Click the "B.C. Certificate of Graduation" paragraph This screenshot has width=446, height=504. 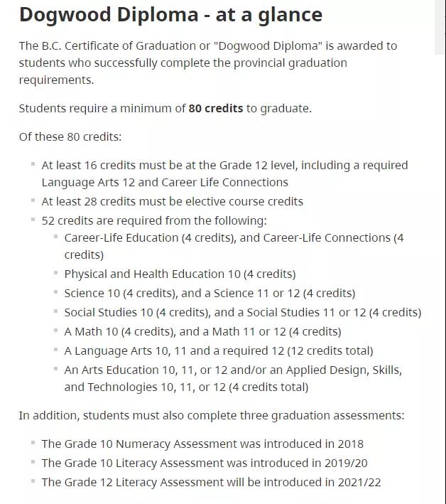click(x=208, y=63)
